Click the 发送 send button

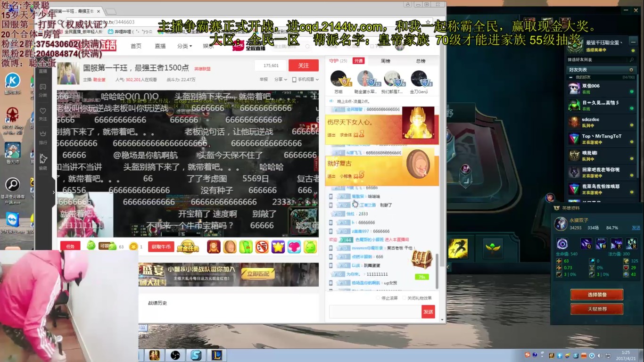tap(428, 312)
